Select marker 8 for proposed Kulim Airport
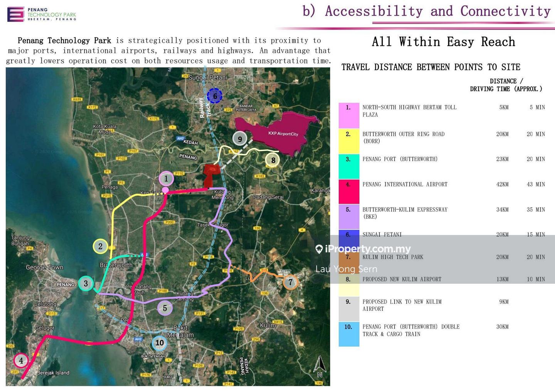555x392 pixels. (272, 159)
